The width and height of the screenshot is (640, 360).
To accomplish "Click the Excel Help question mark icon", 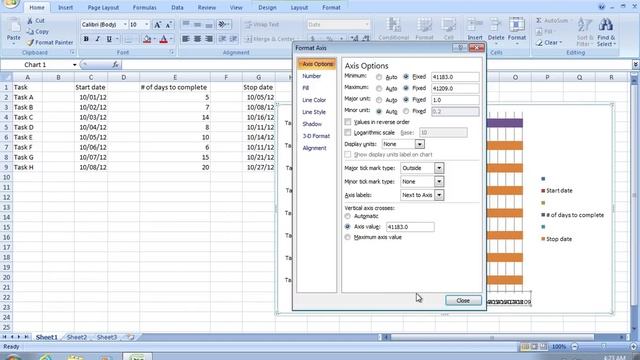I will pyautogui.click(x=601, y=7).
